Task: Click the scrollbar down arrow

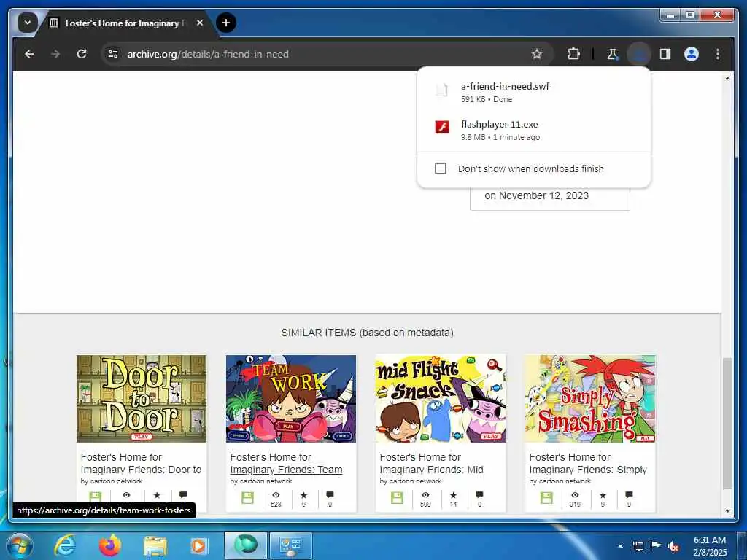Action: click(727, 510)
